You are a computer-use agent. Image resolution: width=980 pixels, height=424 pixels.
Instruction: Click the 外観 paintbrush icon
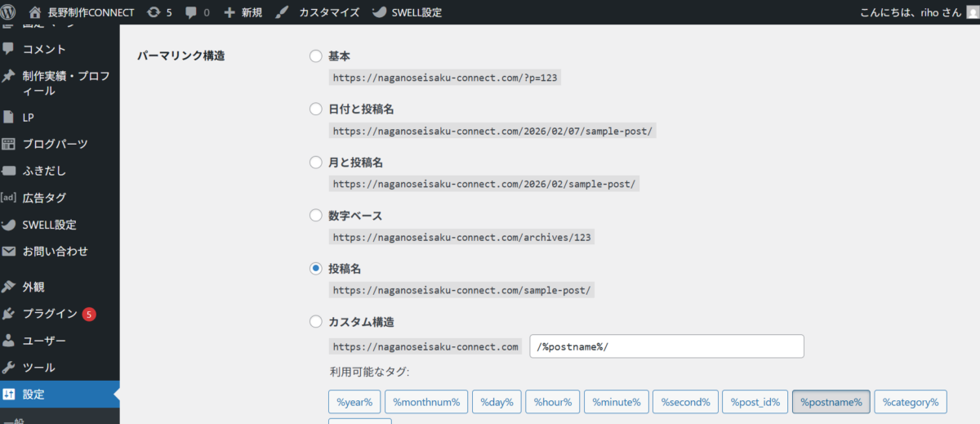pyautogui.click(x=9, y=287)
